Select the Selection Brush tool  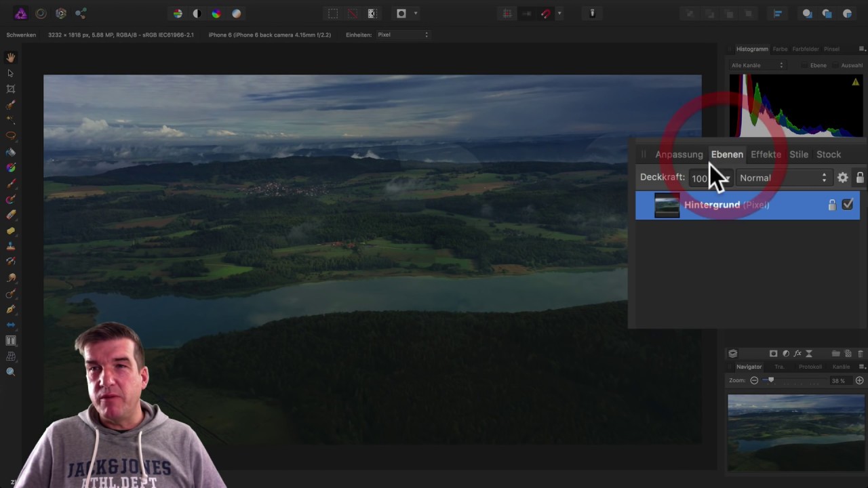11,105
